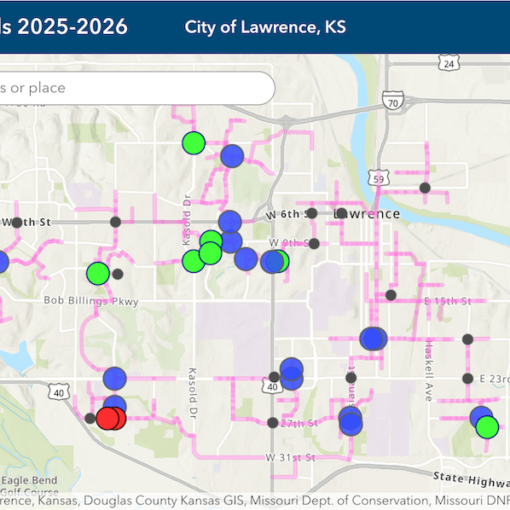
Task: Select upper blue marker east of US-40 shield
Action: (292, 369)
